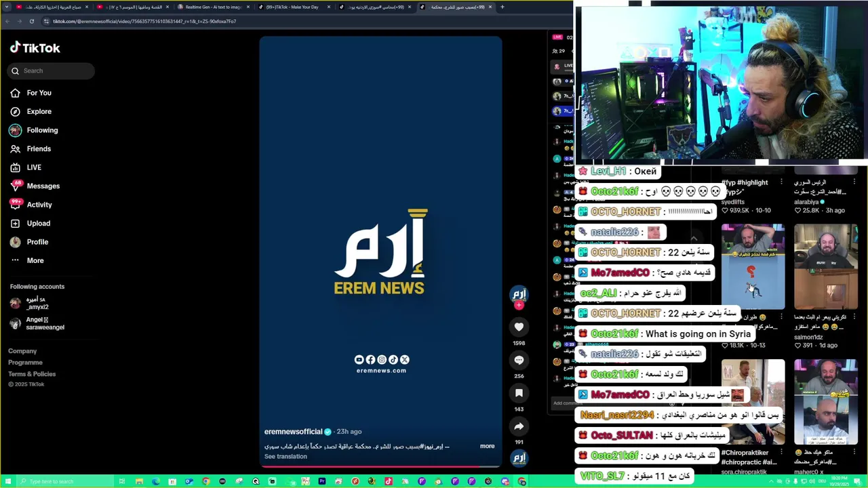The width and height of the screenshot is (868, 488).
Task: Expand the More menu
Action: point(35,260)
